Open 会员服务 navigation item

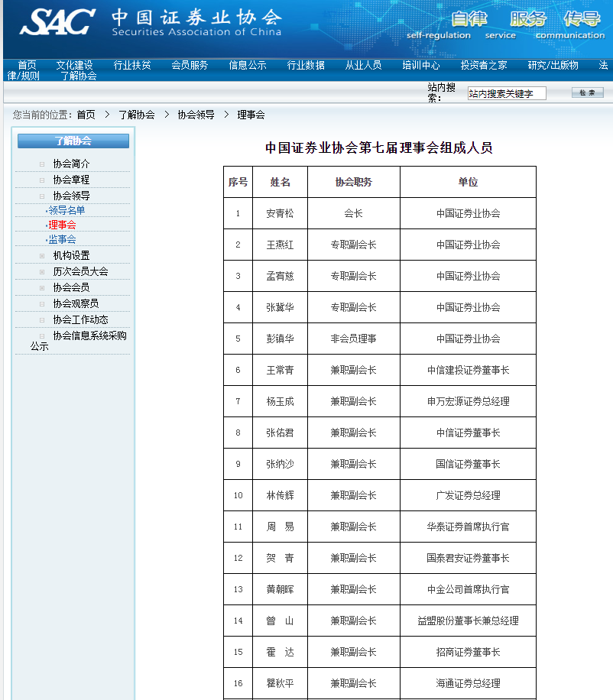[x=190, y=65]
